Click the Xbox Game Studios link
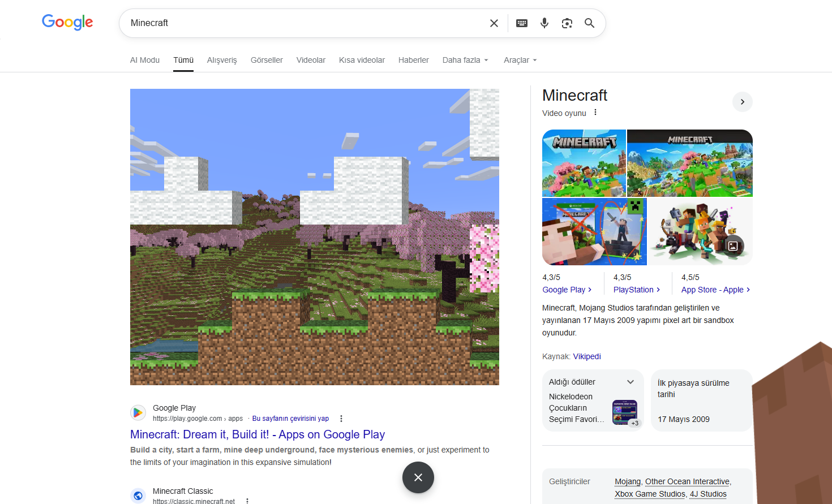 coord(650,494)
